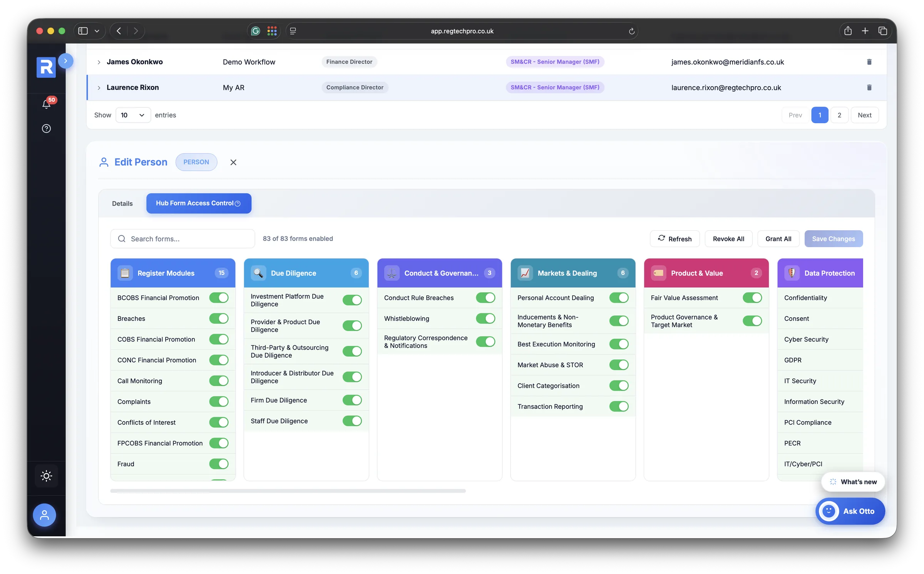This screenshot has height=574, width=924.
Task: Click the horizontal scrollbar under form categories
Action: [288, 491]
